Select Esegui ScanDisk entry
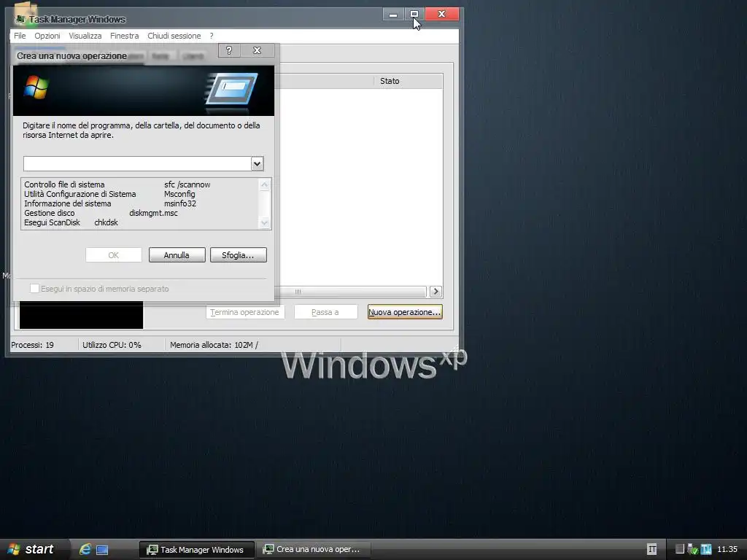747x560 pixels. point(53,222)
